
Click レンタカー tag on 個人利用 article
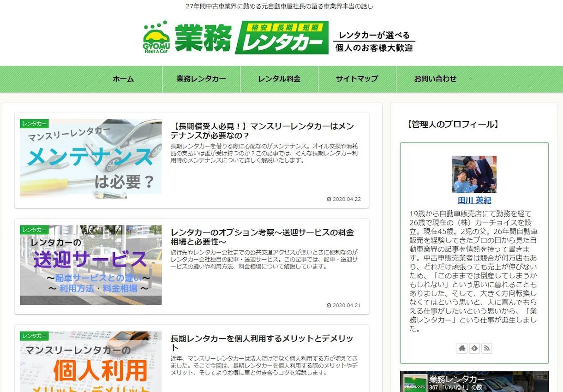[34, 336]
